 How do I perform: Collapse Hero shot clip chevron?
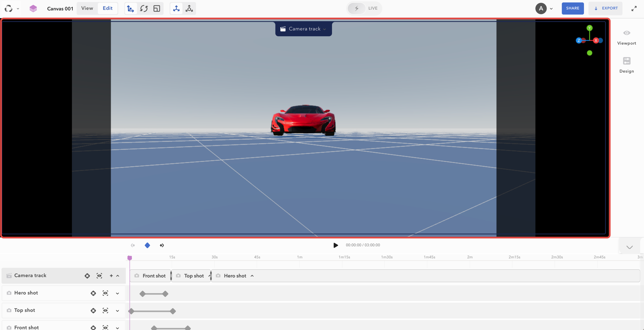(x=252, y=276)
